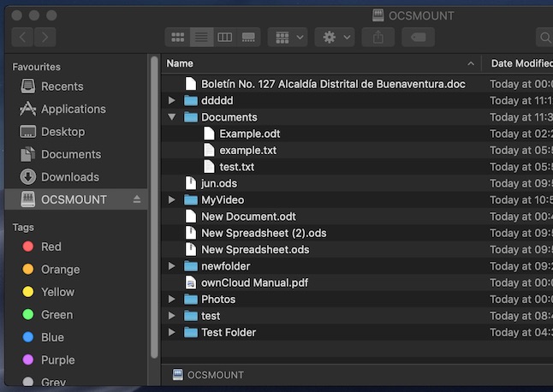This screenshot has height=392, width=553.
Task: Click the Edit Tags toolbar button
Action: pyautogui.click(x=418, y=37)
